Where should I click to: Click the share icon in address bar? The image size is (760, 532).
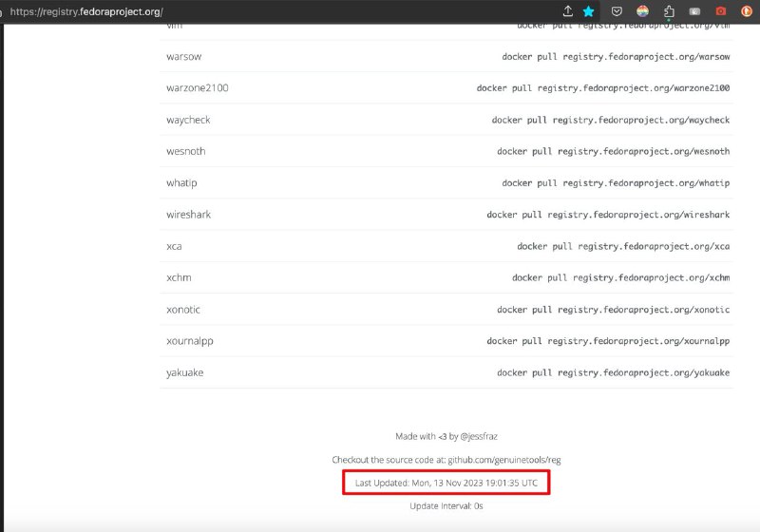pos(568,11)
